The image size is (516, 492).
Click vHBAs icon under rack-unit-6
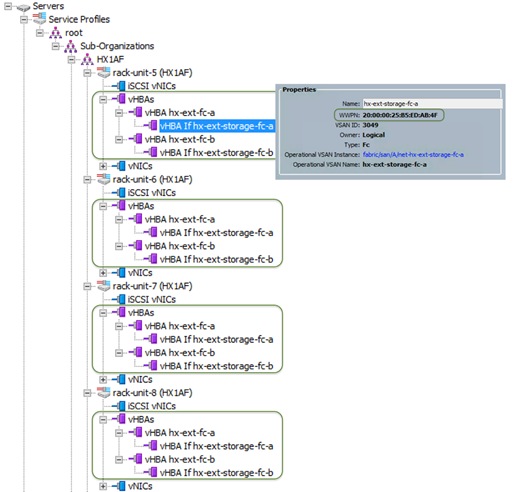tap(119, 206)
